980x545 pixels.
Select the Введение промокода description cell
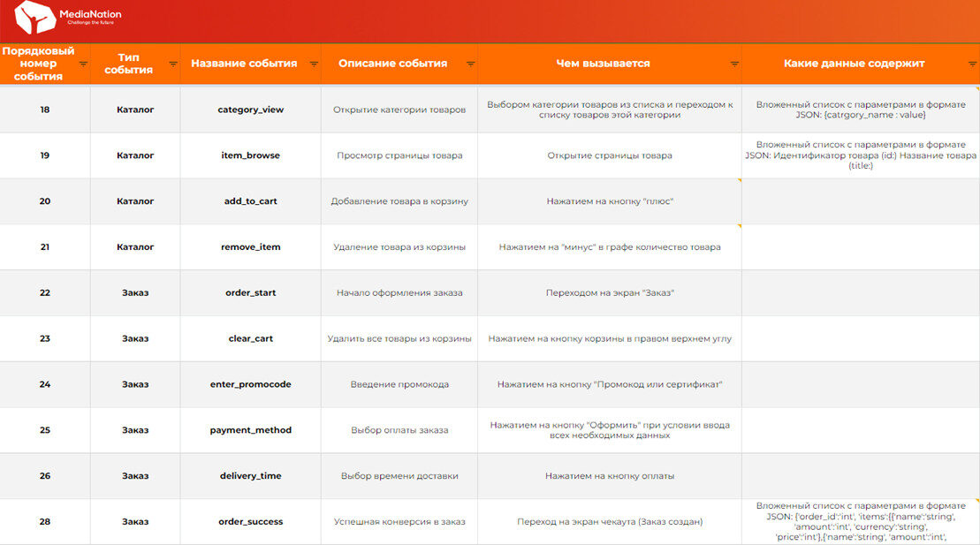click(399, 384)
